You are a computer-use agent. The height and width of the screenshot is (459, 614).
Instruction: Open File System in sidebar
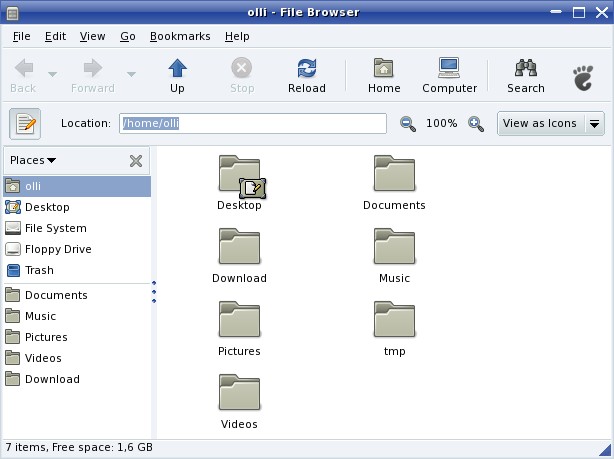(77, 228)
